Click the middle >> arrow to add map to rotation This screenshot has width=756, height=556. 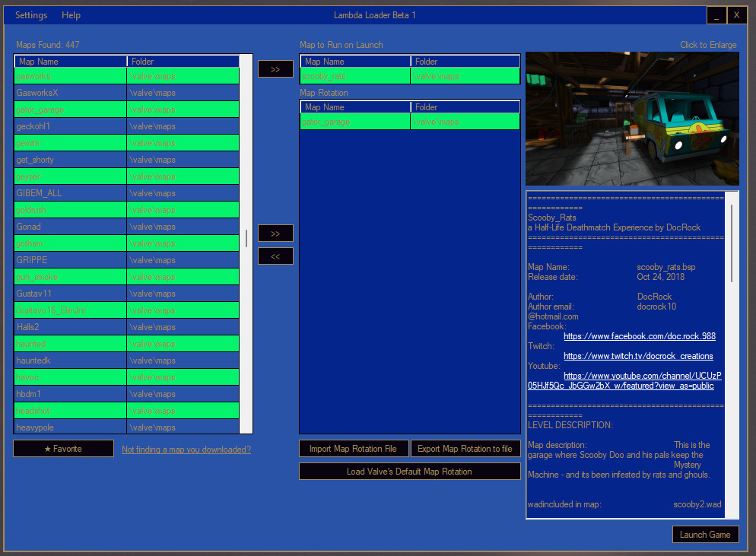coord(275,233)
